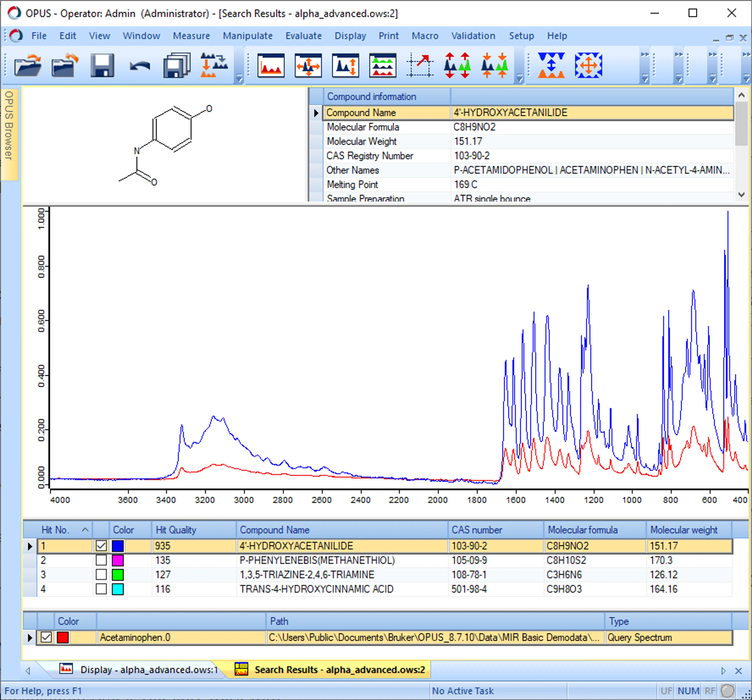Click the Undo arrow icon
The image size is (752, 700).
tap(140, 66)
